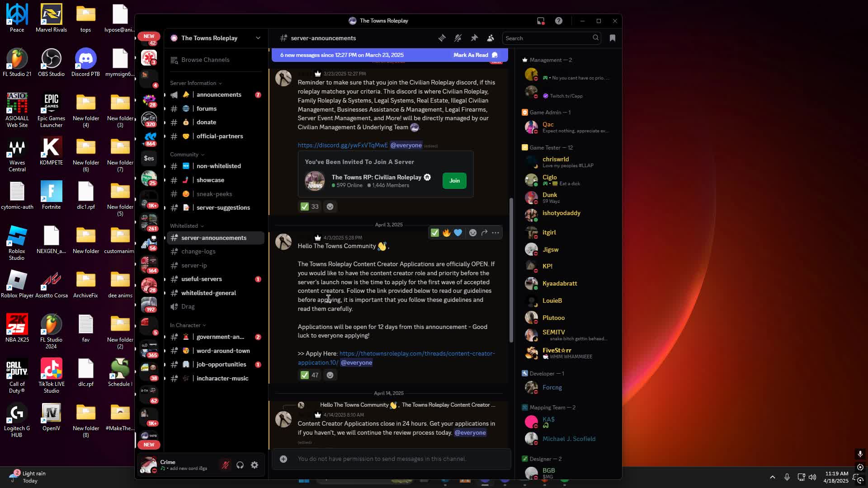868x488 pixels.
Task: Click the taskbar clock showing 11:19 AM
Action: pos(836,477)
